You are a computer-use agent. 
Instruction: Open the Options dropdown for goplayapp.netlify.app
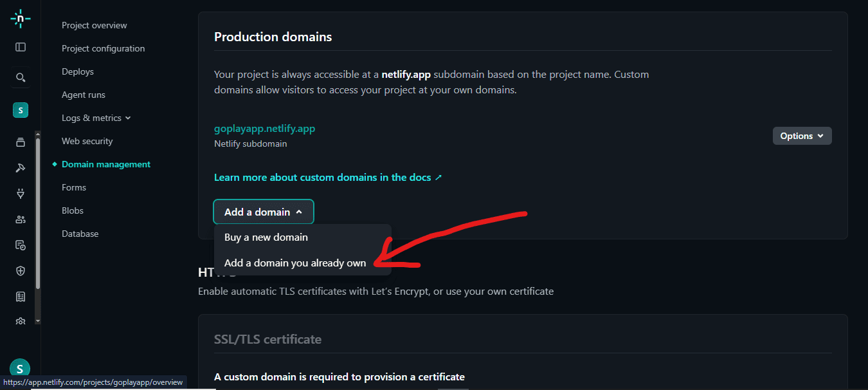(802, 136)
